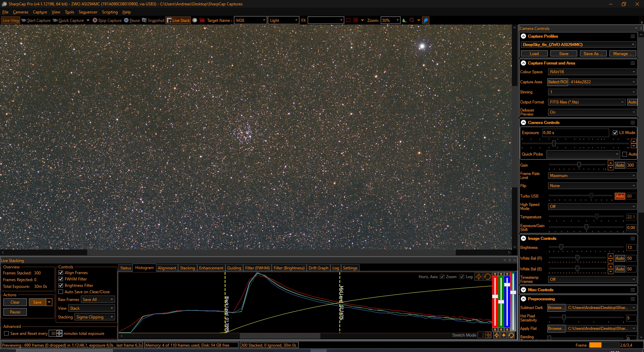The image size is (644, 352).
Task: Enable Auto Save on Clear/Close
Action: pyautogui.click(x=61, y=292)
